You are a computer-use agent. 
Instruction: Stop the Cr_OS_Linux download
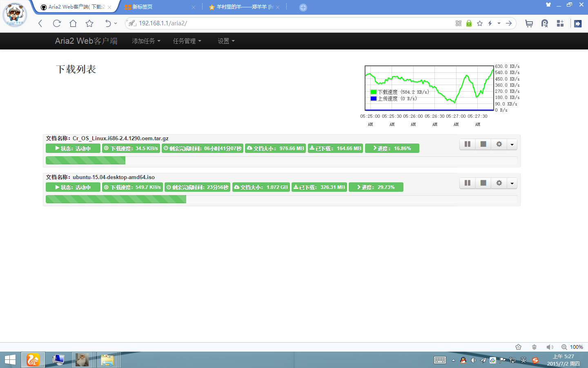pos(483,144)
